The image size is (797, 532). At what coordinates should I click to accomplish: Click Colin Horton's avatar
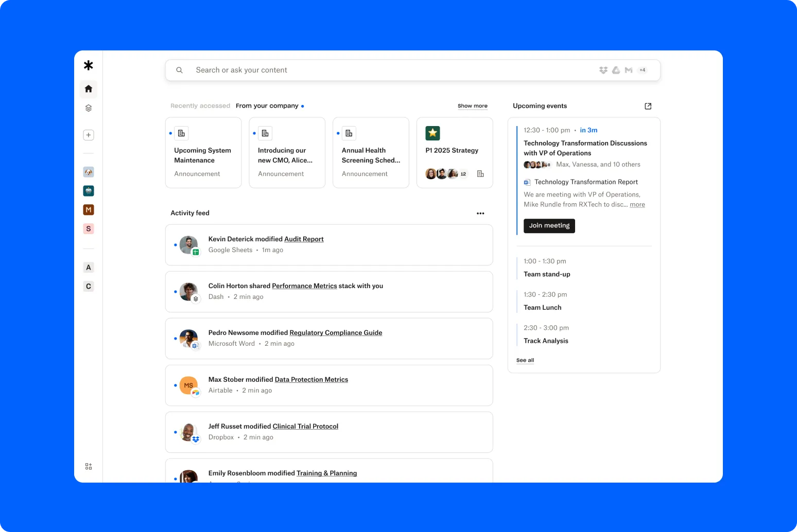point(189,292)
